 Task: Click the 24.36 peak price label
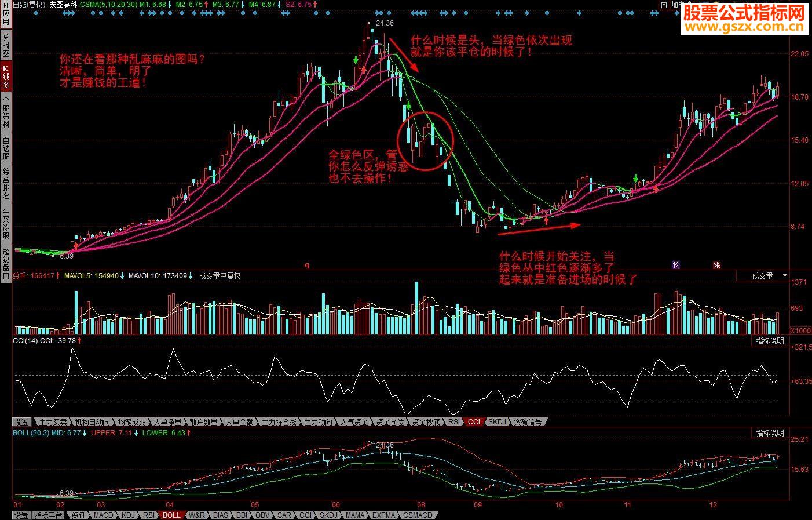coord(385,23)
